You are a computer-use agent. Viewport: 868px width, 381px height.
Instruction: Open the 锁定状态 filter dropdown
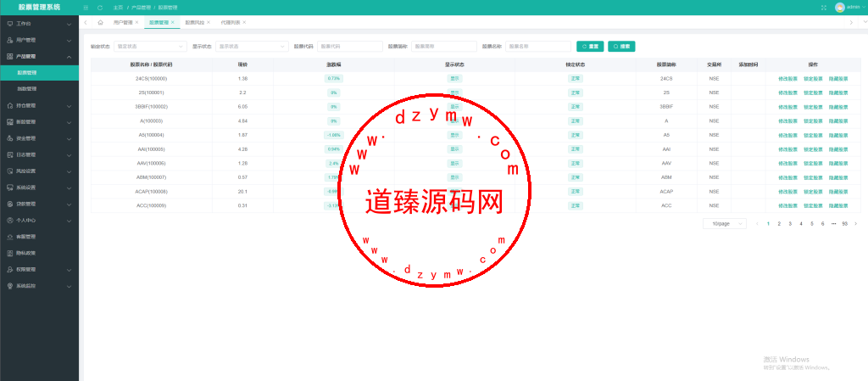[x=151, y=47]
